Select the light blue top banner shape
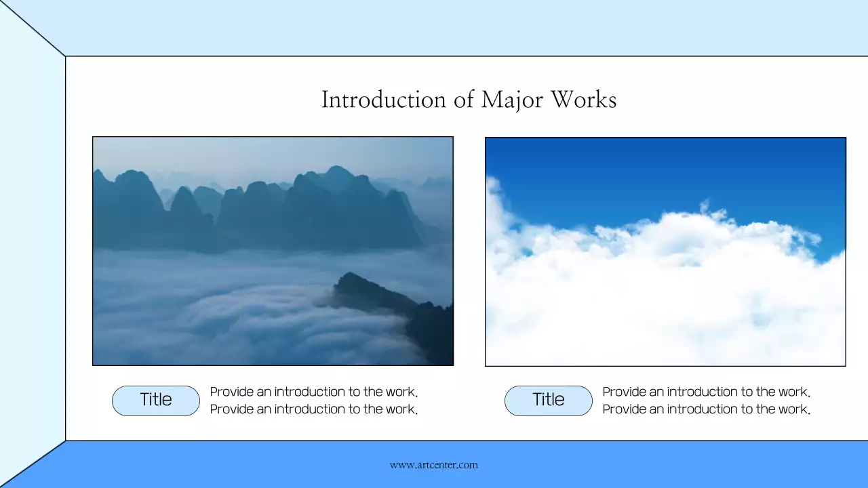 [434, 27]
